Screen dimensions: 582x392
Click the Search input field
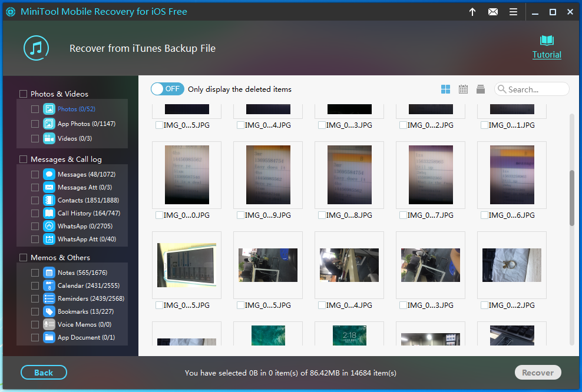531,89
